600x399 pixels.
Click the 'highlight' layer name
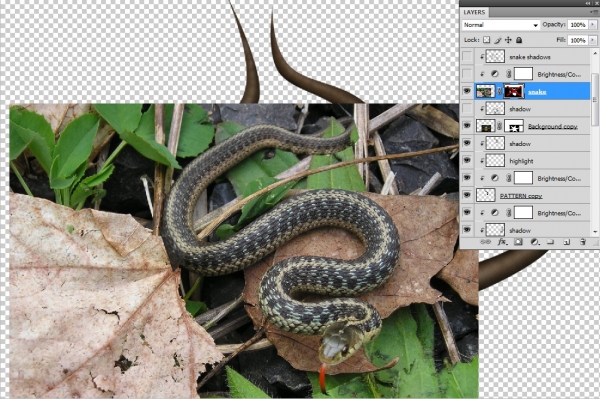521,161
